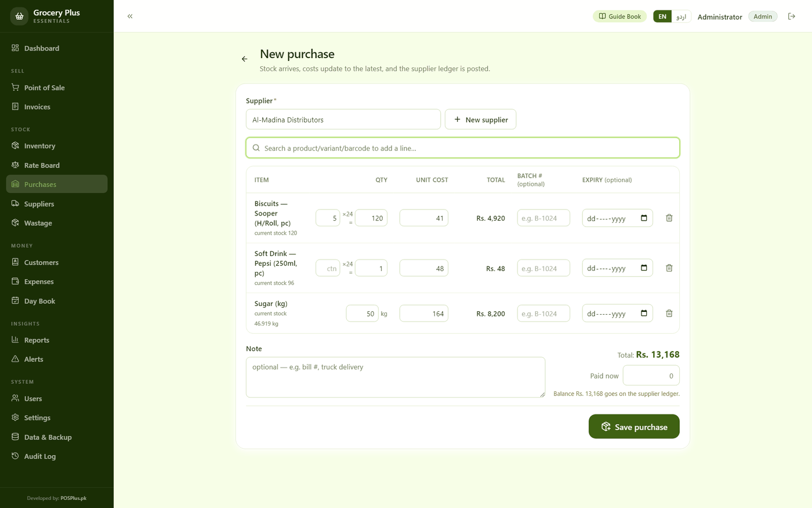Click the Rs. 4,920 line total
Screen dimensions: 812x508
coord(491,218)
